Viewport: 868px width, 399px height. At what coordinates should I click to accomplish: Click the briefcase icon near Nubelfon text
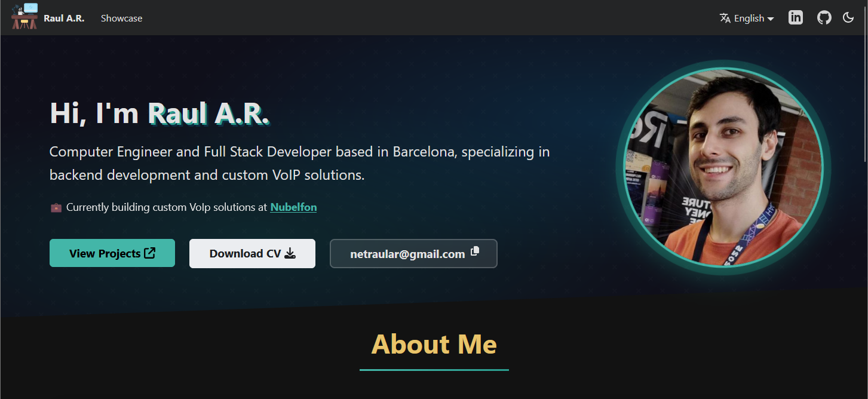[56, 207]
